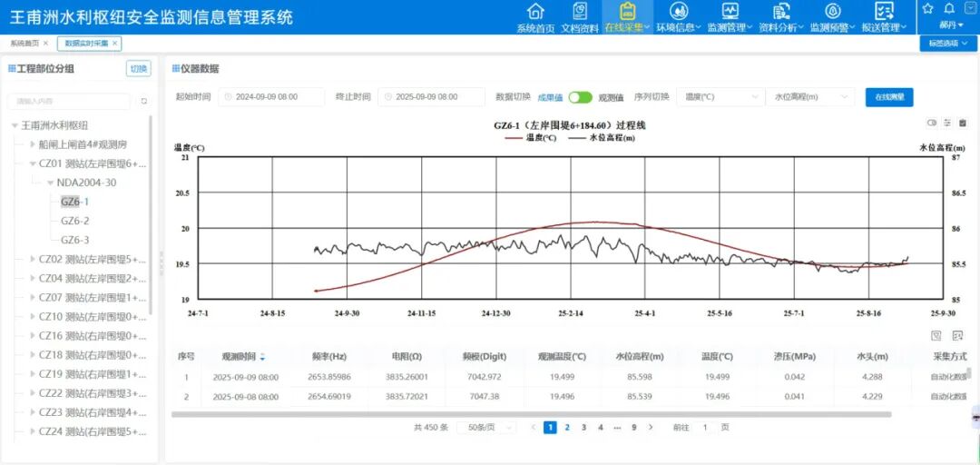Viewport: 980px width, 465px height.
Task: Click vertical scrollbar of left tree panel
Action: point(150,214)
